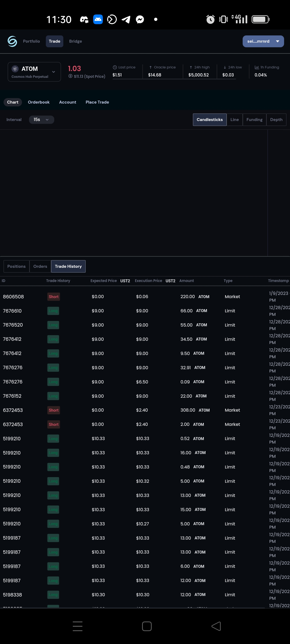Click the Long badge on trade 7676610
The width and height of the screenshot is (290, 644).
click(53, 311)
